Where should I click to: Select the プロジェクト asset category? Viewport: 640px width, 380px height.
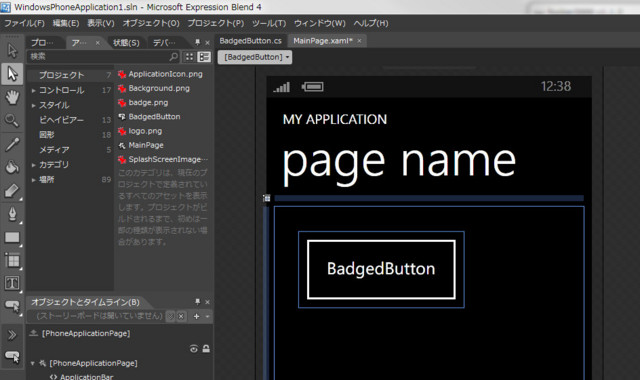pyautogui.click(x=70, y=75)
